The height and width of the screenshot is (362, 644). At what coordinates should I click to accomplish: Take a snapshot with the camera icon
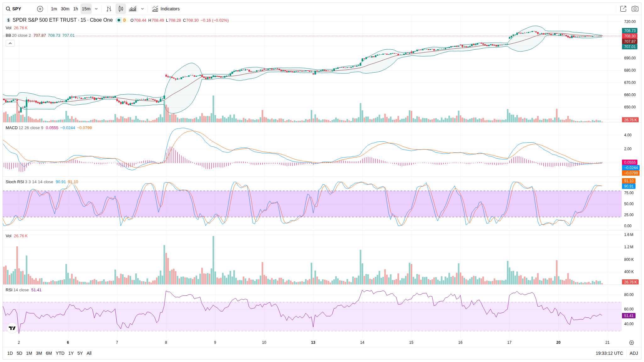pos(635,9)
